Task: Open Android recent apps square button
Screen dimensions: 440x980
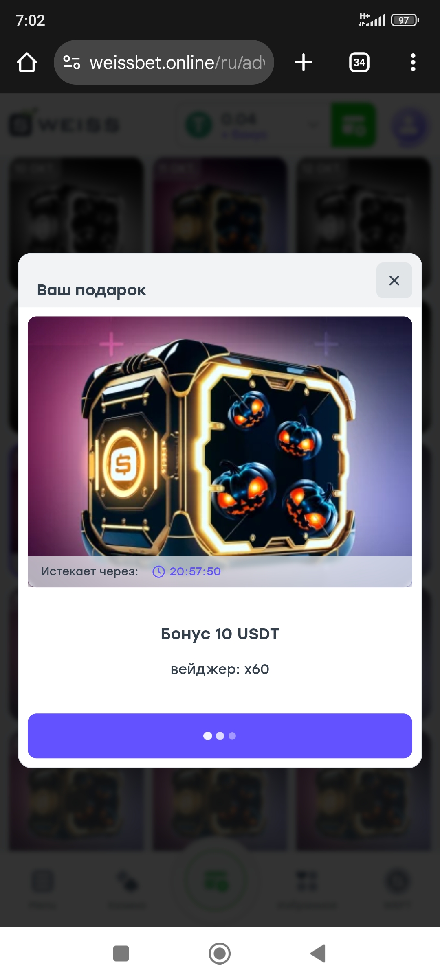Action: (x=121, y=953)
